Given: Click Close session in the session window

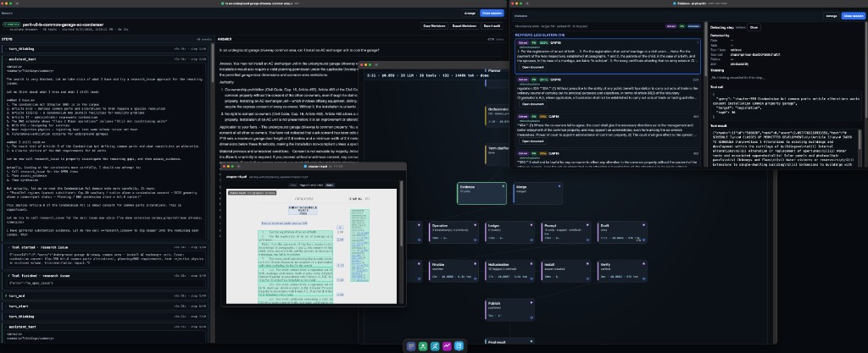Looking at the screenshot, I should 492,13.
